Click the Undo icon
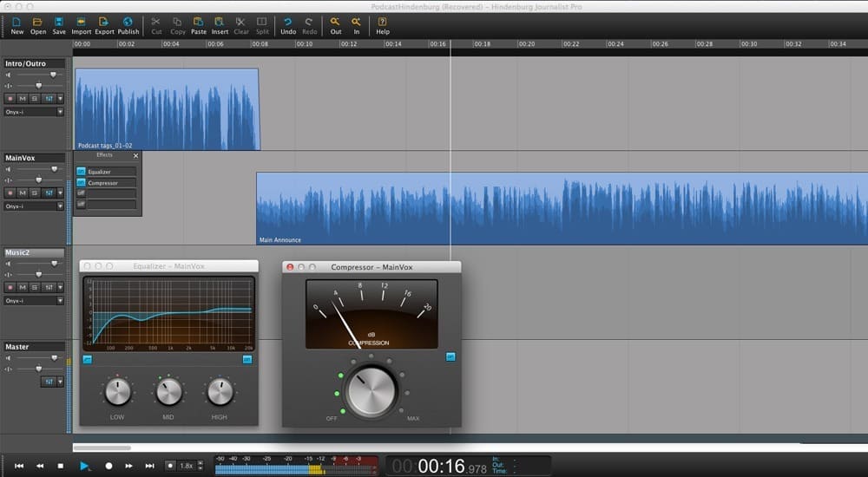Image resolution: width=868 pixels, height=477 pixels. (x=288, y=25)
